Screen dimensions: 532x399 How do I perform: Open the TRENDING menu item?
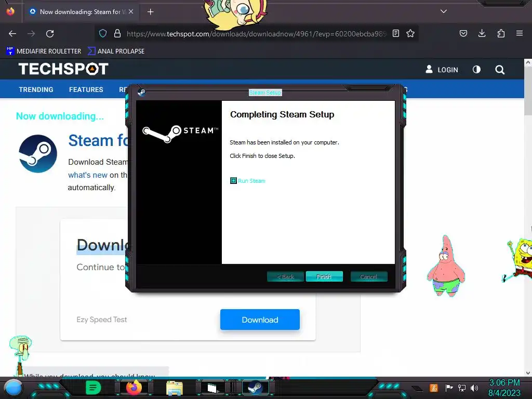(36, 89)
